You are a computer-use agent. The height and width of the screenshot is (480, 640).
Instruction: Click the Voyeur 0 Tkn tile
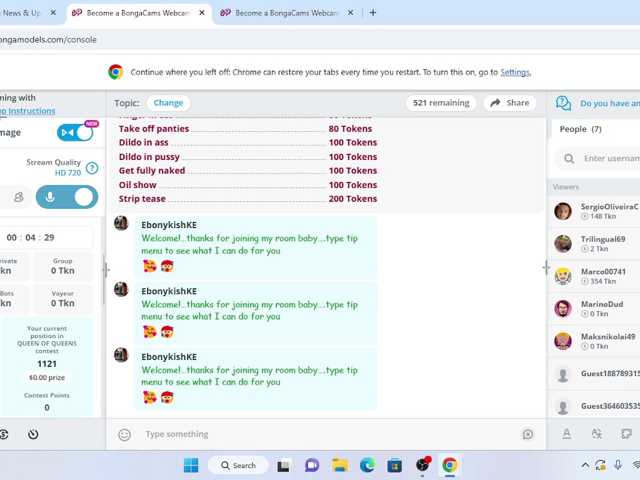pyautogui.click(x=62, y=299)
